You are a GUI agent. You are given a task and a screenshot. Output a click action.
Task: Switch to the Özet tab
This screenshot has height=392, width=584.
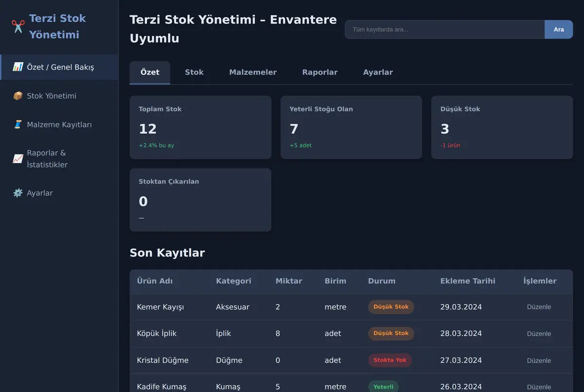click(x=150, y=72)
